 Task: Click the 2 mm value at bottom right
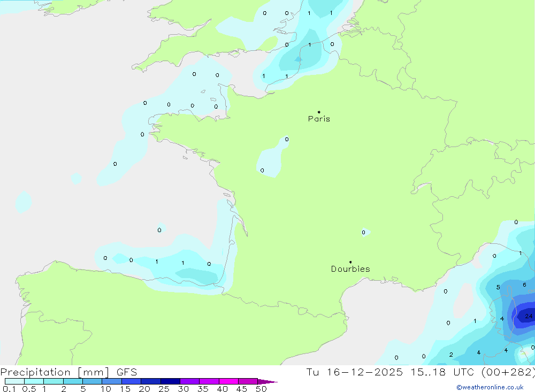click(451, 355)
